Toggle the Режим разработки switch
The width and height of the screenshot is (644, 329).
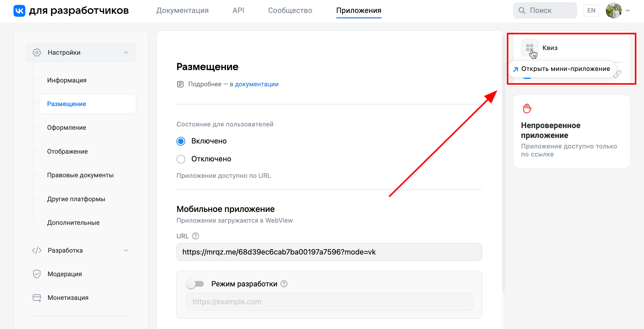pos(195,284)
